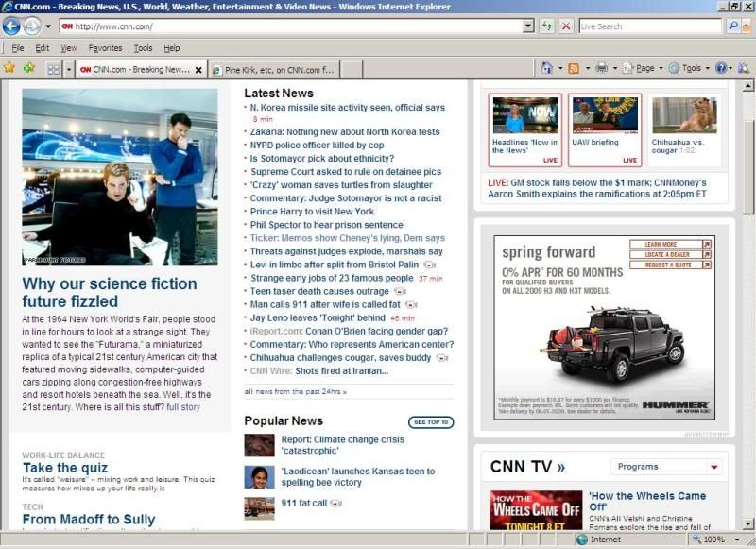This screenshot has height=549, width=756.
Task: Open climate change crisis story thumbnail
Action: (259, 445)
